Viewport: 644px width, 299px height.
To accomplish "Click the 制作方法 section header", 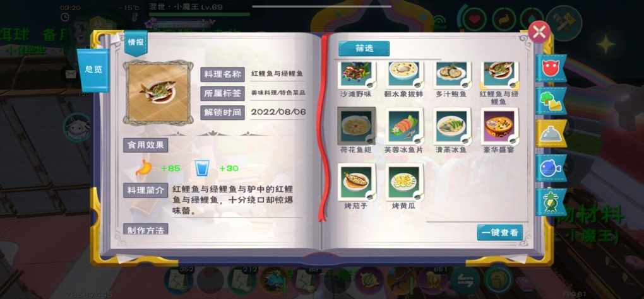I will (x=146, y=229).
